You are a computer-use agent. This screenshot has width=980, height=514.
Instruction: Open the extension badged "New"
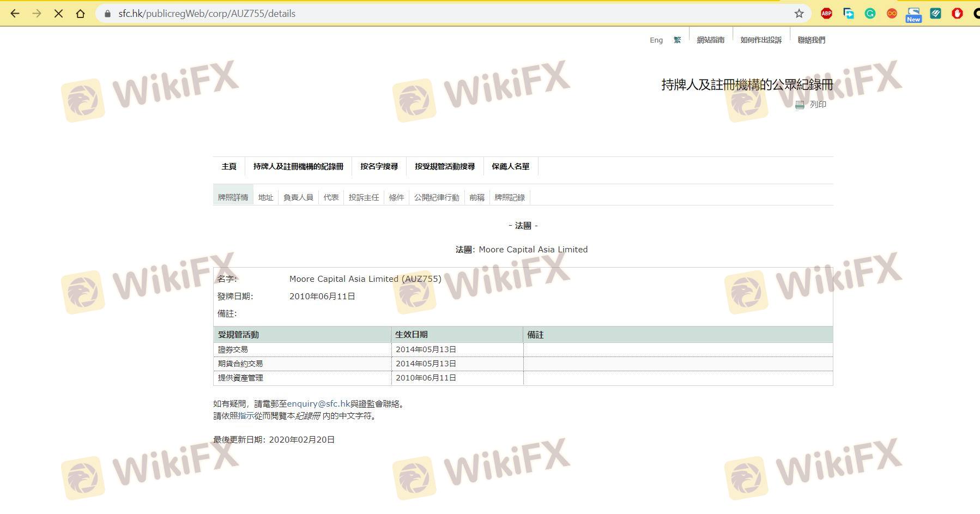pyautogui.click(x=914, y=15)
